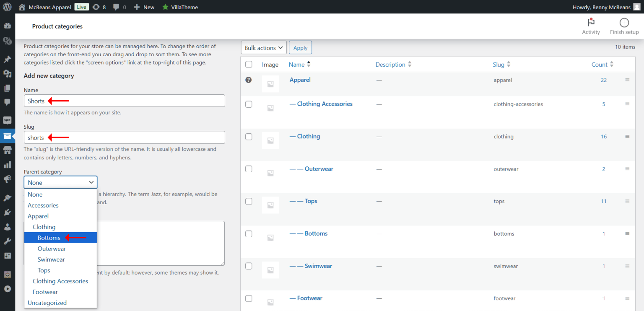644x311 pixels.
Task: Click the updates icon showing 8
Action: coord(99,7)
